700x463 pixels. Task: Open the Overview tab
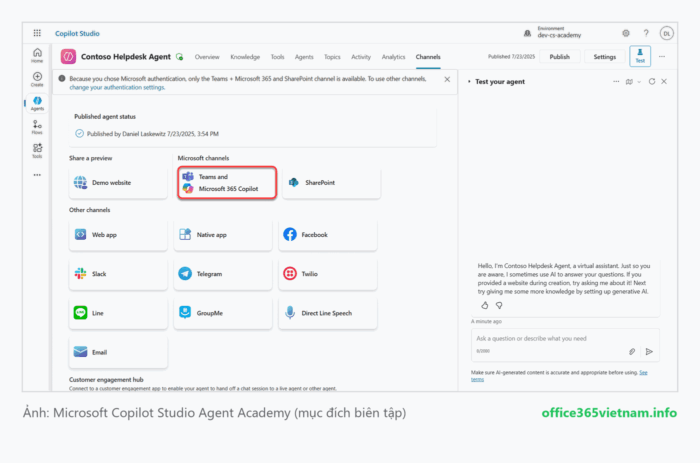pos(207,57)
